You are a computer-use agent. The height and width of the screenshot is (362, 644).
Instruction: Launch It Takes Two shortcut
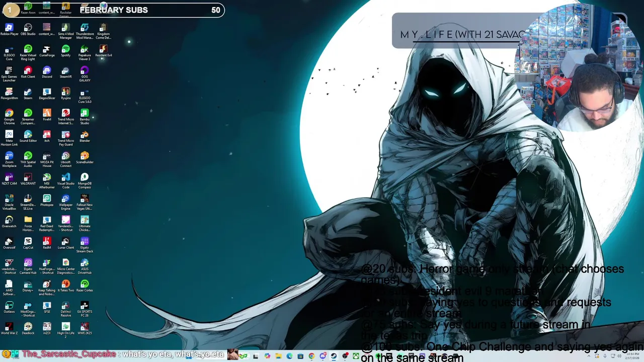[x=65, y=286]
